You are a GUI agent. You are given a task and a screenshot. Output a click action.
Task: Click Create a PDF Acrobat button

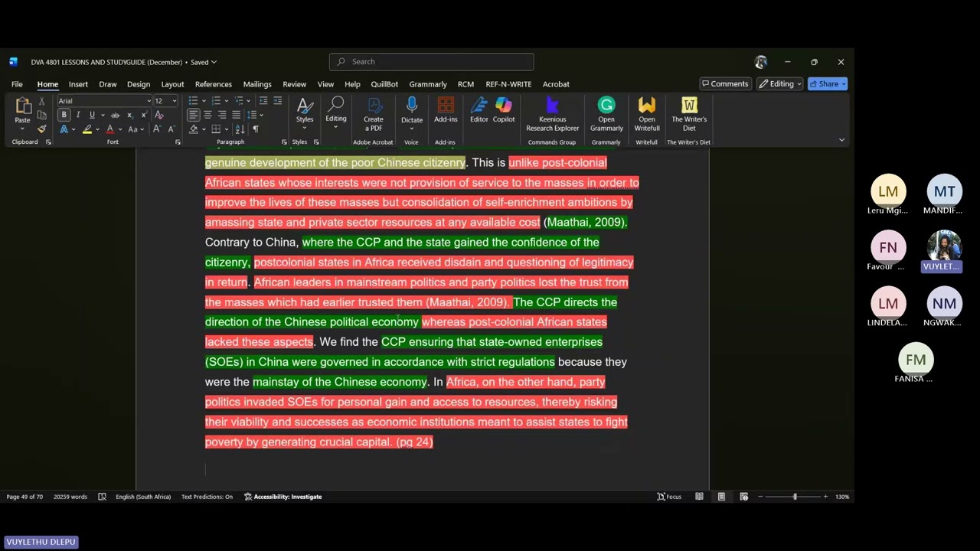point(374,115)
